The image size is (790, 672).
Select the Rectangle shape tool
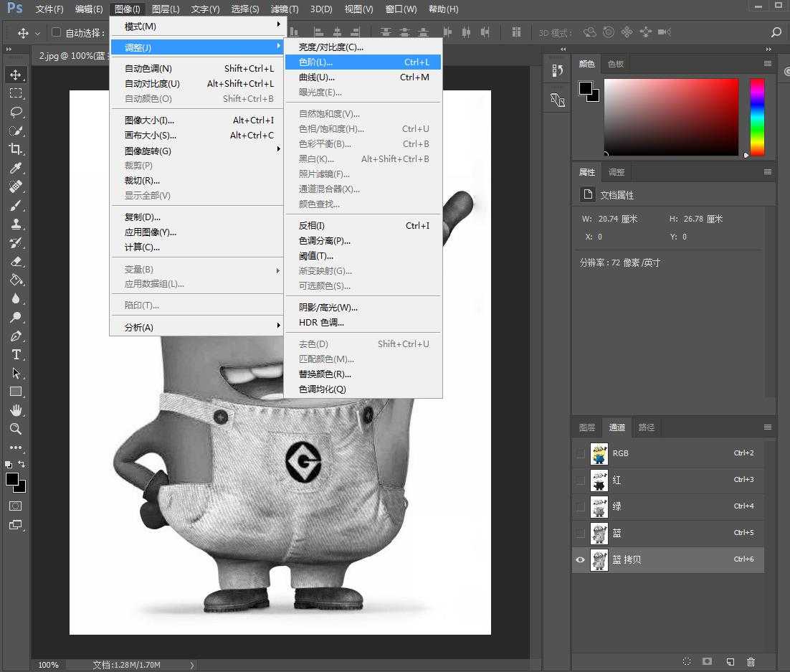tap(16, 392)
